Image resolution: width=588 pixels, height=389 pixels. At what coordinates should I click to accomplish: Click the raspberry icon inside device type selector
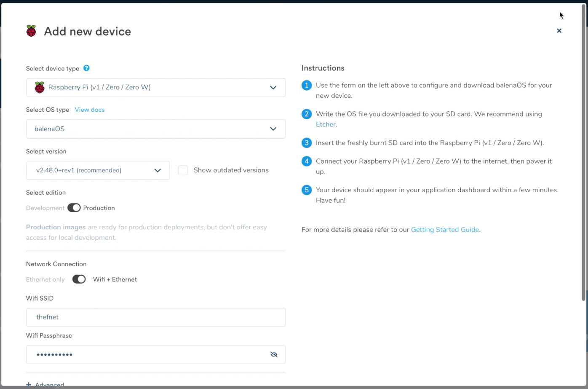tap(40, 87)
